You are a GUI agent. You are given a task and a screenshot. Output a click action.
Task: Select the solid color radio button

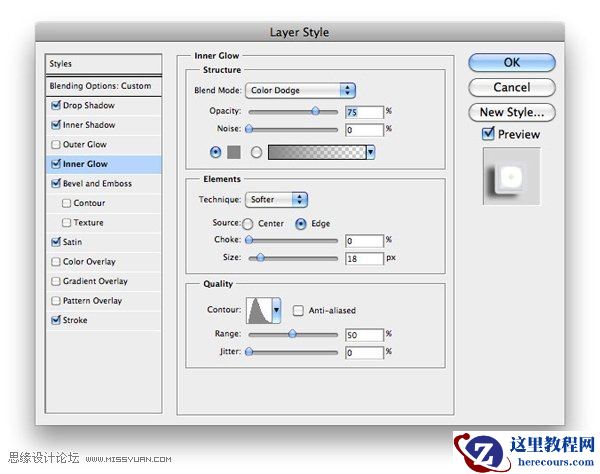[216, 152]
